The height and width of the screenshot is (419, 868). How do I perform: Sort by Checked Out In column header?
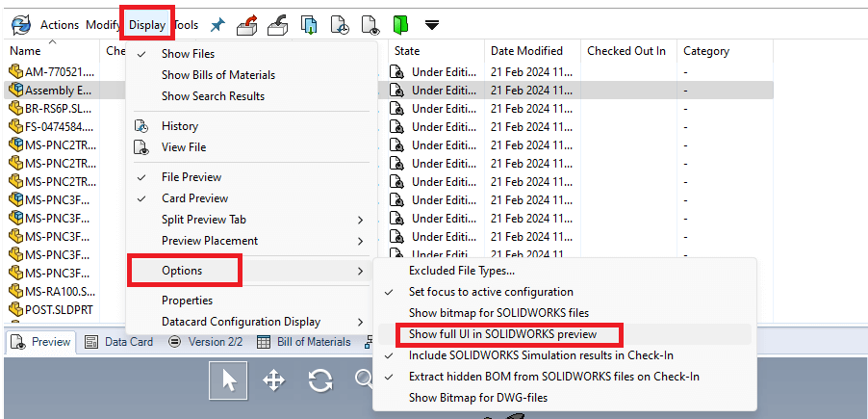[x=628, y=51]
